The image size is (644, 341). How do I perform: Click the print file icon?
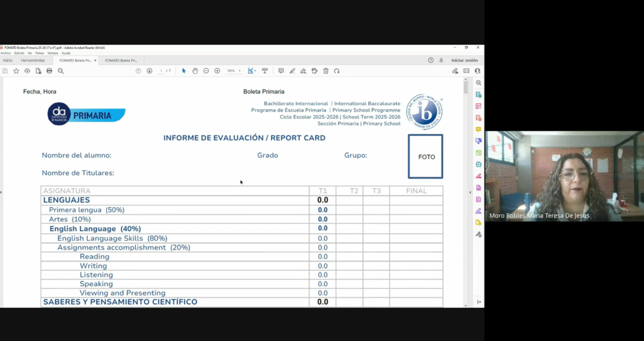click(x=49, y=71)
